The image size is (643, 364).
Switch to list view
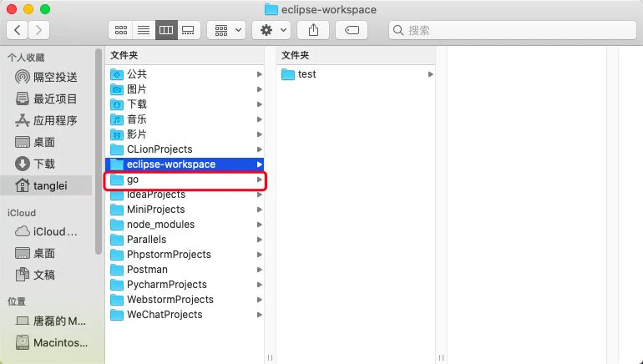point(144,30)
